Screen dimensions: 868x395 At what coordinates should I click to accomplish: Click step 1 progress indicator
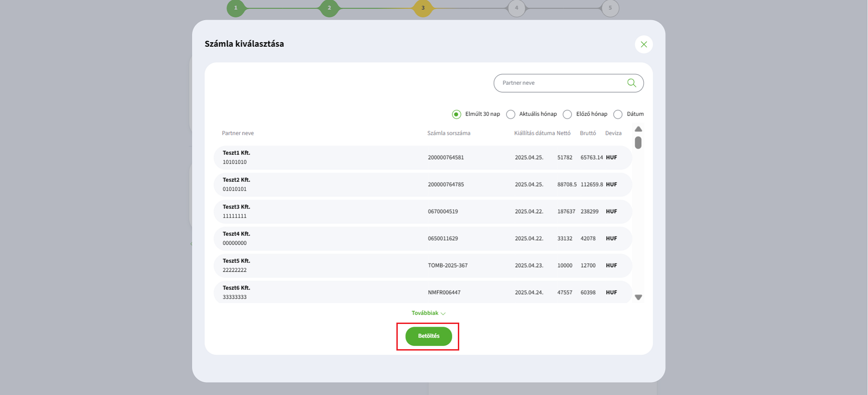[236, 8]
